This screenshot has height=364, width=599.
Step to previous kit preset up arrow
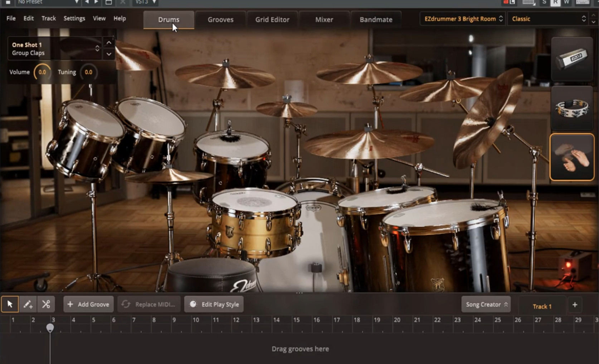594,16
